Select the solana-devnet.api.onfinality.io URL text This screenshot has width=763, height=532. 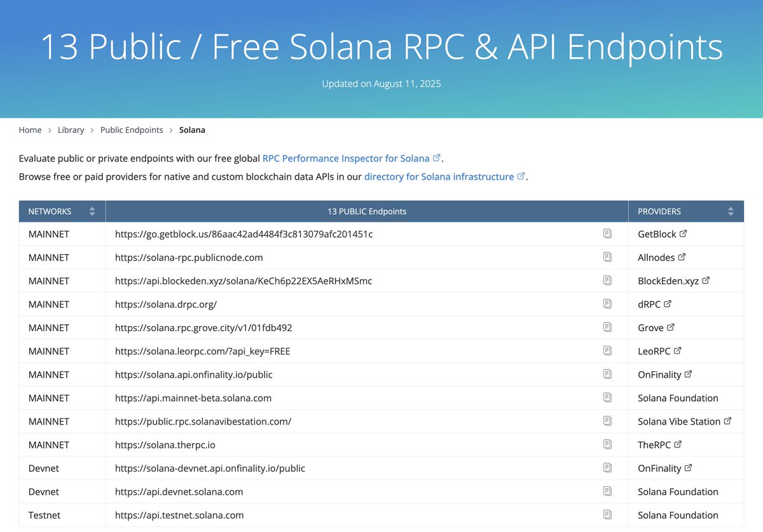210,468
